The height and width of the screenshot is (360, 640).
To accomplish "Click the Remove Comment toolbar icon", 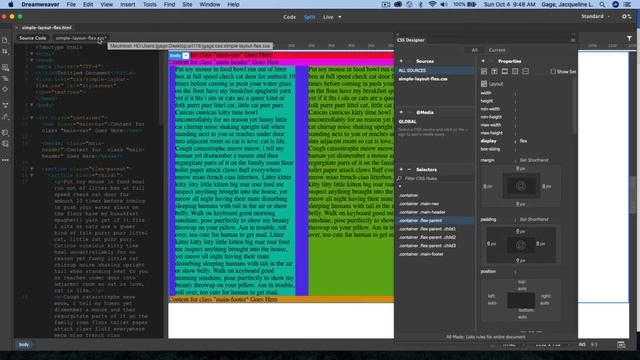I will 5,144.
